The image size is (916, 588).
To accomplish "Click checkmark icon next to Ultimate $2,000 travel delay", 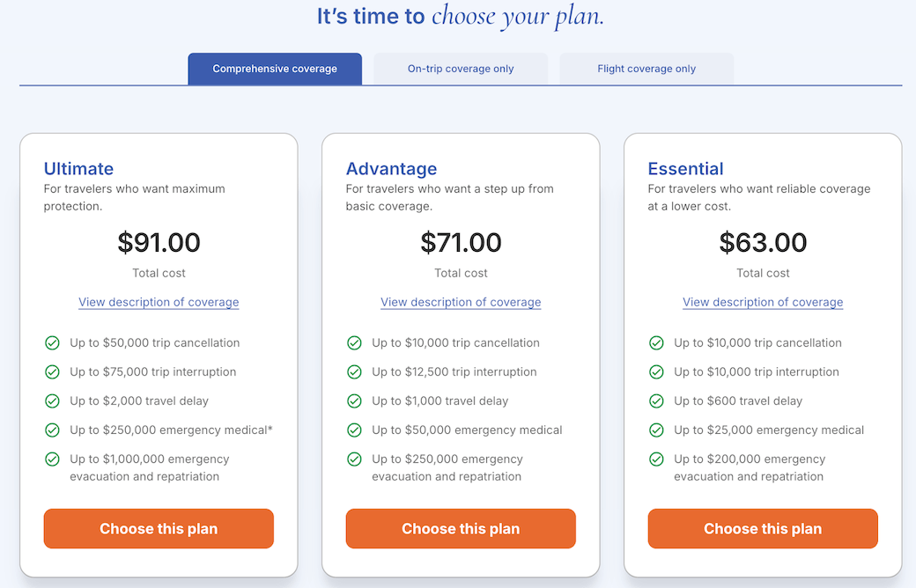I will (x=52, y=401).
